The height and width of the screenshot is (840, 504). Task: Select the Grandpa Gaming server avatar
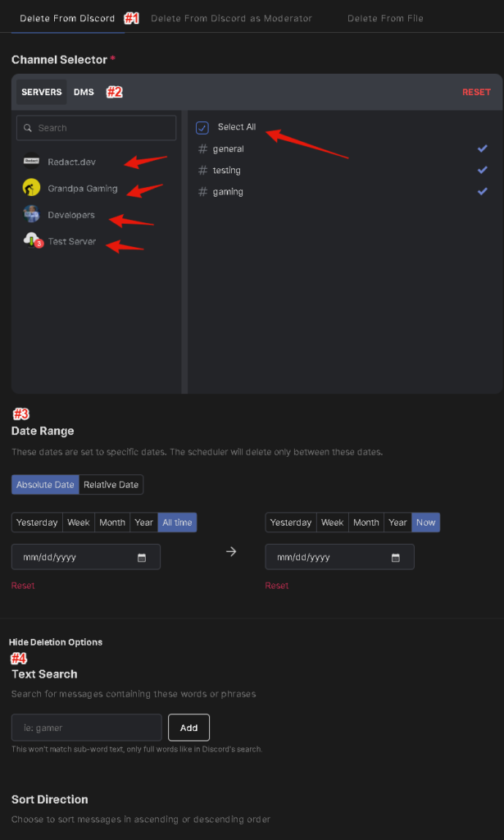(32, 188)
